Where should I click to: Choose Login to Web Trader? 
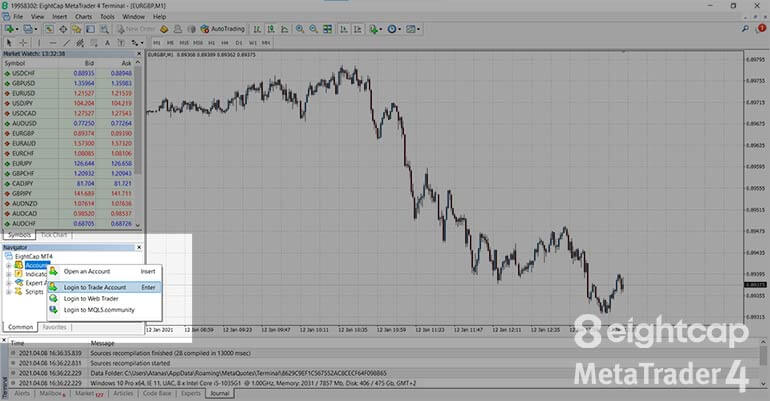(105, 298)
